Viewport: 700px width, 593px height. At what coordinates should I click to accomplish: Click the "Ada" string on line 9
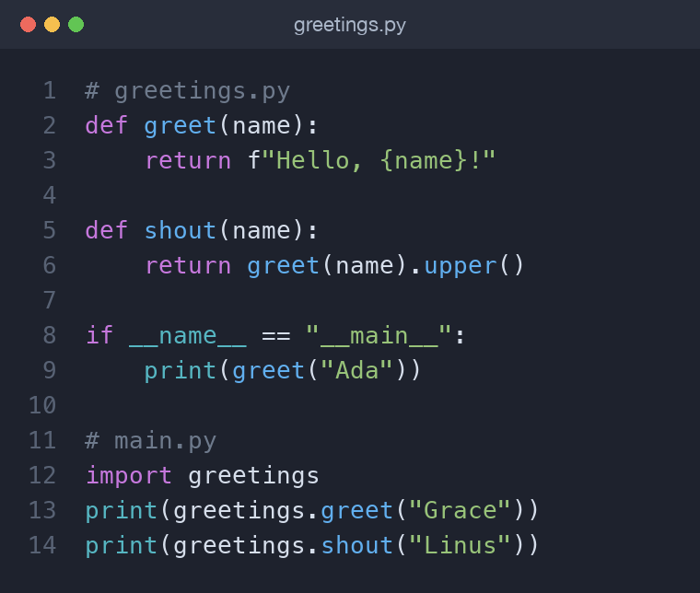pyautogui.click(x=356, y=370)
